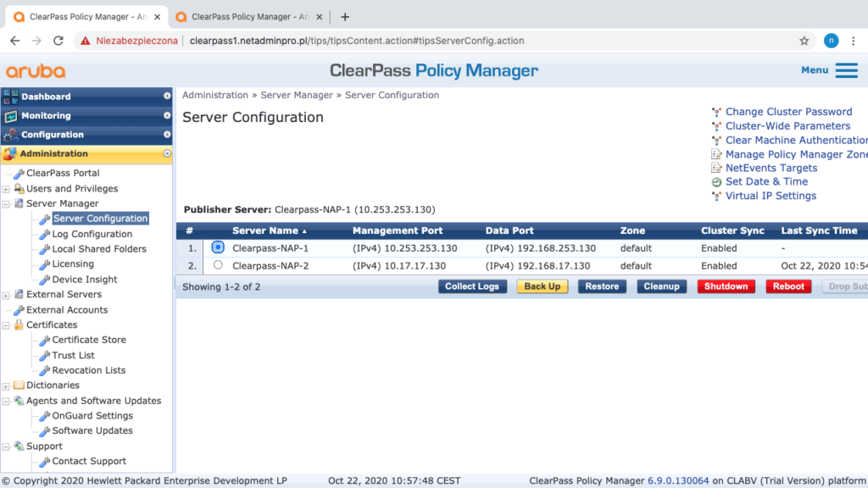This screenshot has width=868, height=488.
Task: Open the Configuration menu section
Action: pyautogui.click(x=53, y=135)
